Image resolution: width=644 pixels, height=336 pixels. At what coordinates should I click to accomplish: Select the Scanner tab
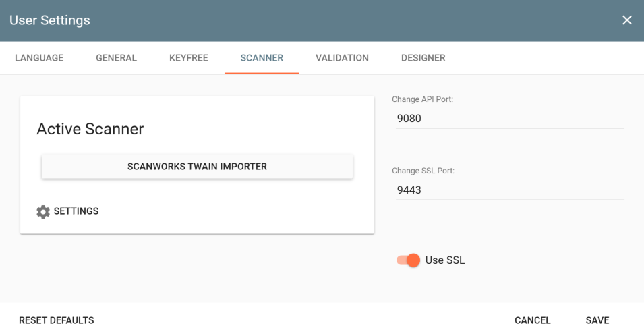coord(262,58)
